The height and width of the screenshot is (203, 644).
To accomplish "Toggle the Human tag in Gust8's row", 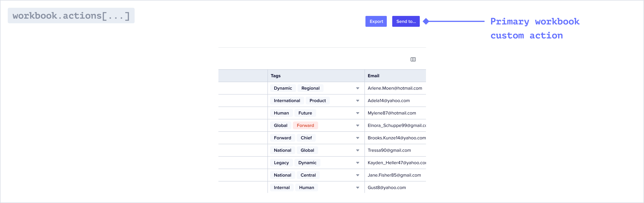I will click(306, 187).
